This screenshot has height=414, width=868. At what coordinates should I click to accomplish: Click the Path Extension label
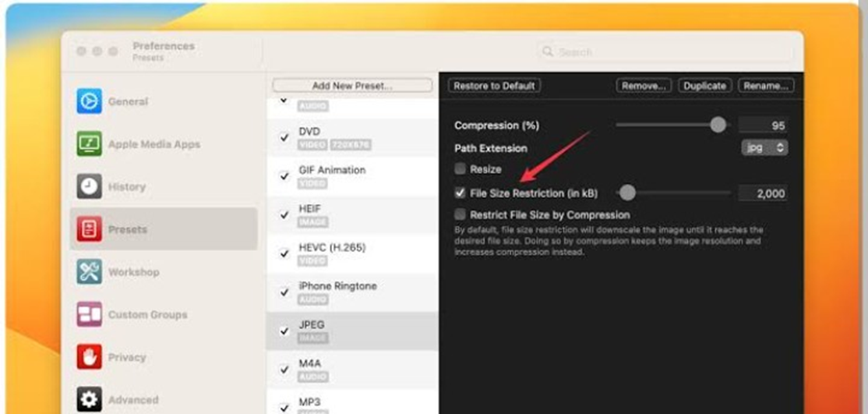tap(490, 149)
